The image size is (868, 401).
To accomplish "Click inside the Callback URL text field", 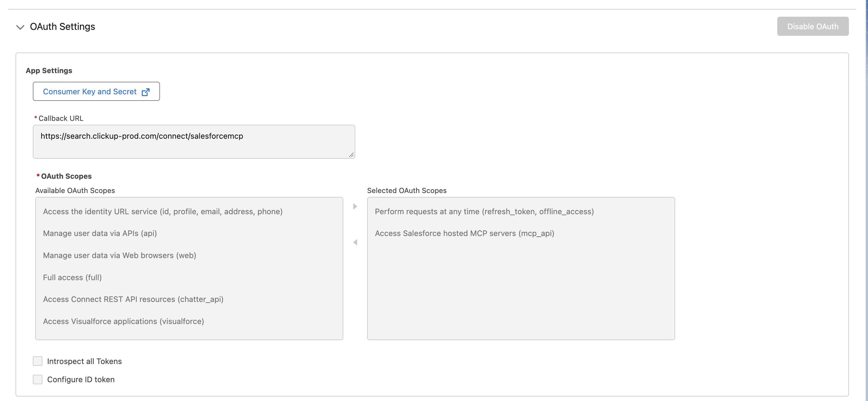I will [194, 142].
